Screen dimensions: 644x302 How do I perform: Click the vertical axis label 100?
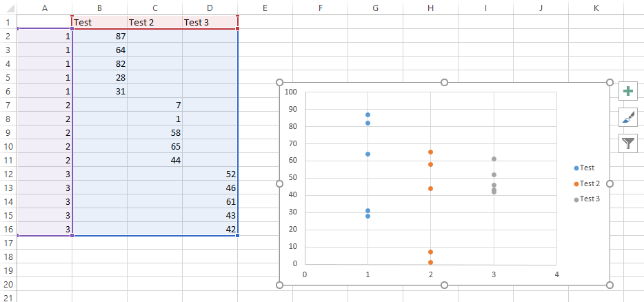coord(290,92)
